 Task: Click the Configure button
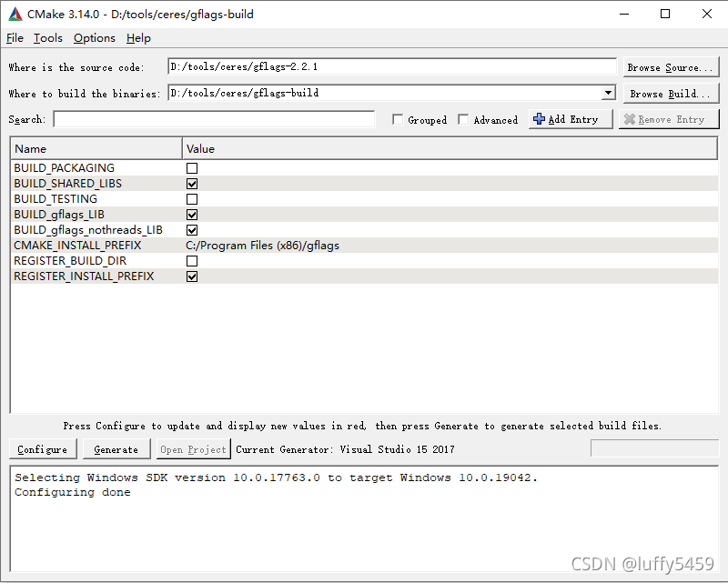pos(43,449)
